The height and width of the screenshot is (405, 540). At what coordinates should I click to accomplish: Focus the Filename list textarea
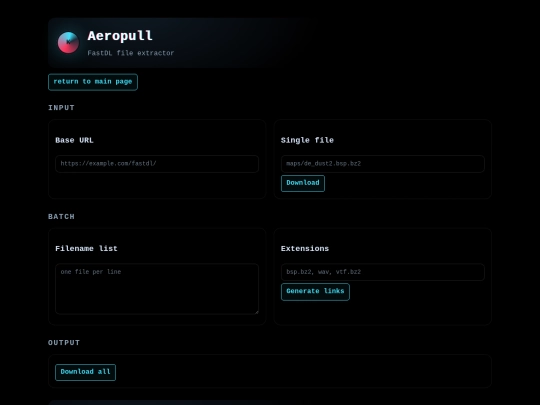point(157,289)
